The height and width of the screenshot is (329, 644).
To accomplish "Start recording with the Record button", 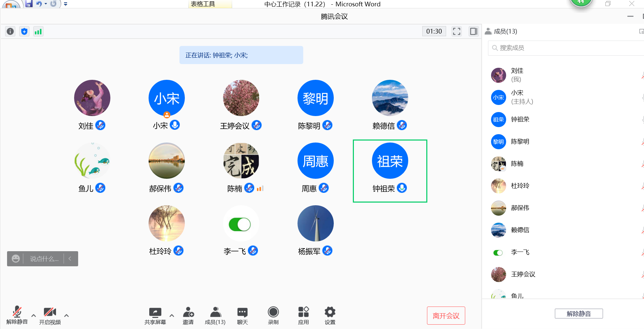I will click(273, 316).
